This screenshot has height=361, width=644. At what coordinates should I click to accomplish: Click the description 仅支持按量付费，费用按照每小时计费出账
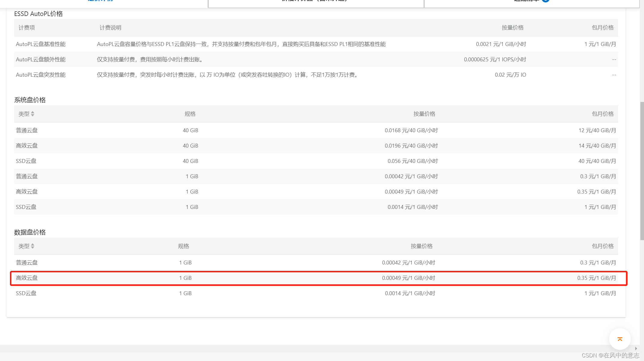(150, 60)
